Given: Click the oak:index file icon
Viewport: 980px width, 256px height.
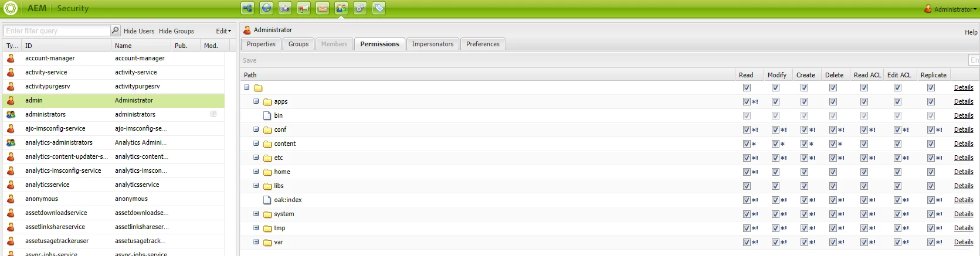Looking at the screenshot, I should coord(267,200).
